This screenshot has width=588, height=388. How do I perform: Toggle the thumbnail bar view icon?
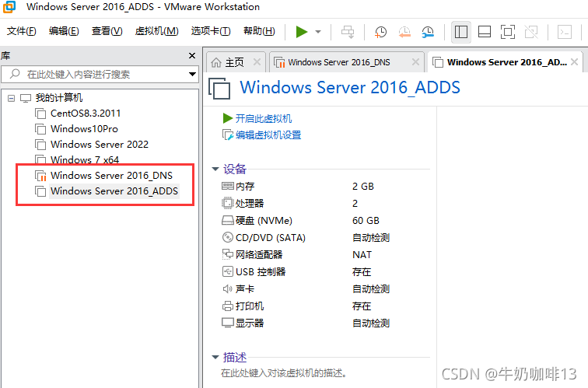(485, 32)
